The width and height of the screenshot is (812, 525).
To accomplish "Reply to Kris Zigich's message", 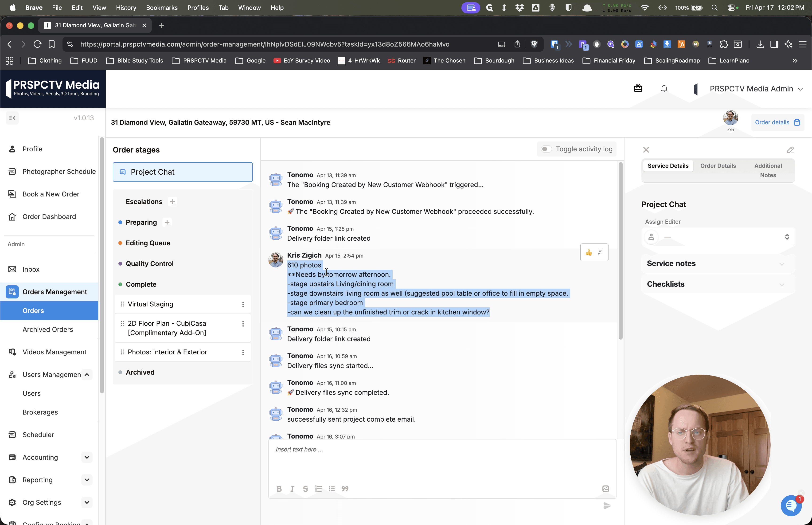I will pyautogui.click(x=600, y=252).
